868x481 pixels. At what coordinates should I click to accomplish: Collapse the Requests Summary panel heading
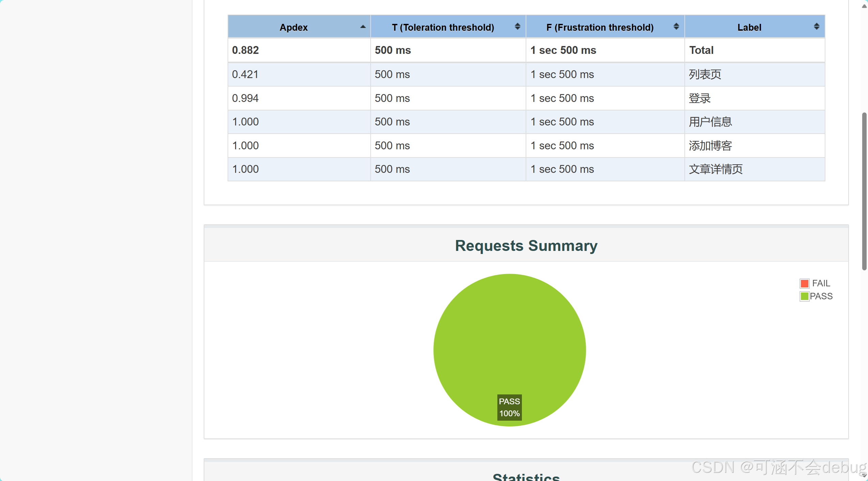526,245
